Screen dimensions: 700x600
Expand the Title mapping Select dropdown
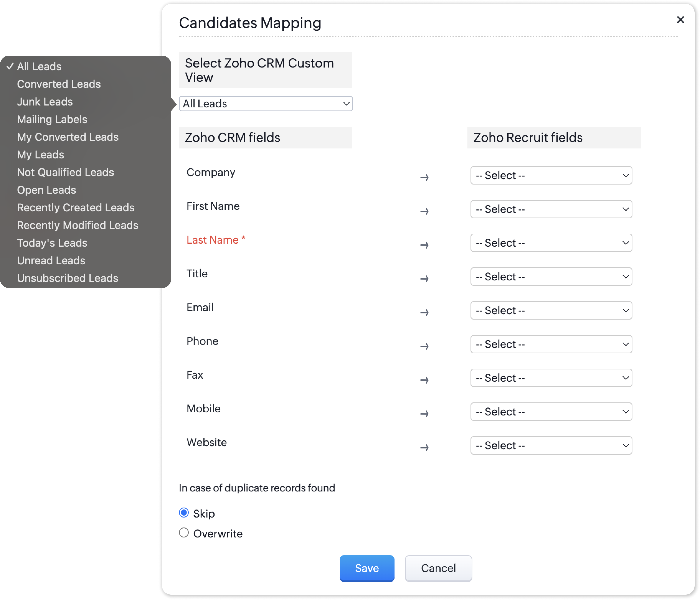(x=551, y=277)
